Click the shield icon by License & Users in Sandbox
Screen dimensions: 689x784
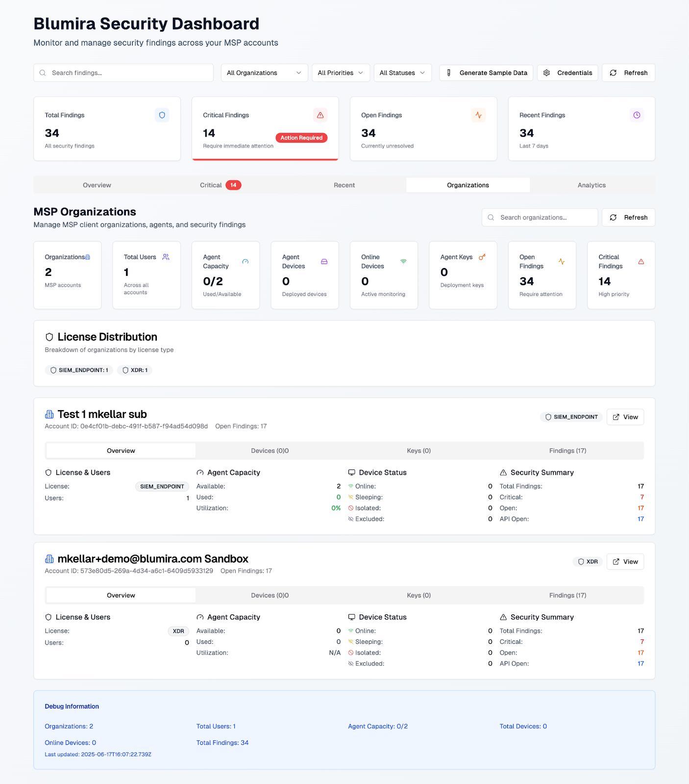[49, 617]
